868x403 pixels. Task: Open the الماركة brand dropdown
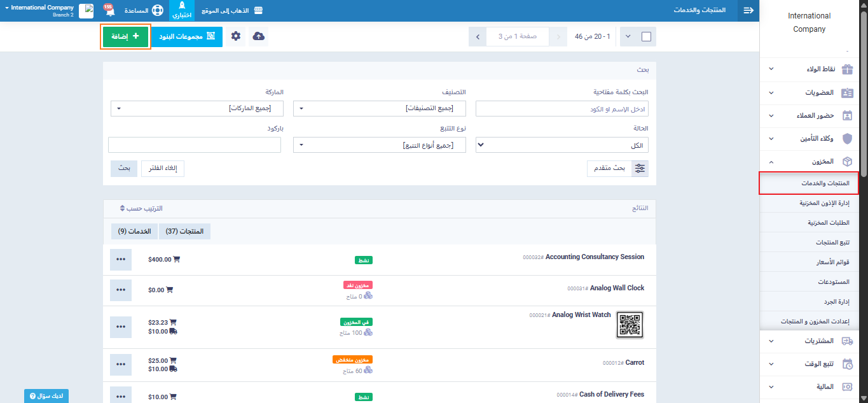click(196, 109)
